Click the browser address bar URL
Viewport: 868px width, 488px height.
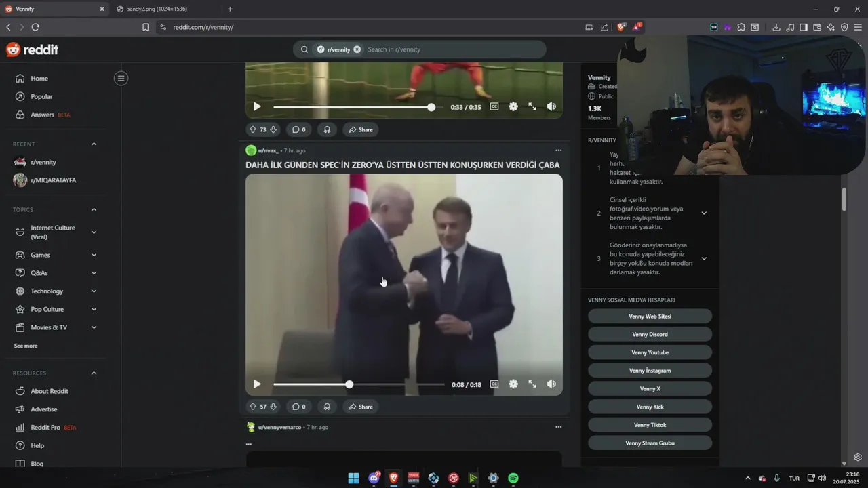tap(203, 27)
